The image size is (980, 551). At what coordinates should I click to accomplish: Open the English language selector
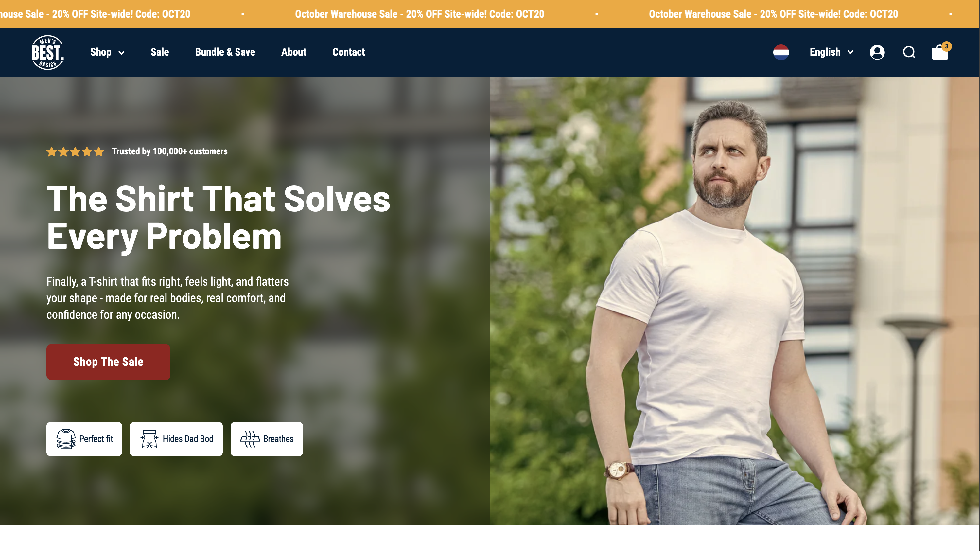(831, 52)
